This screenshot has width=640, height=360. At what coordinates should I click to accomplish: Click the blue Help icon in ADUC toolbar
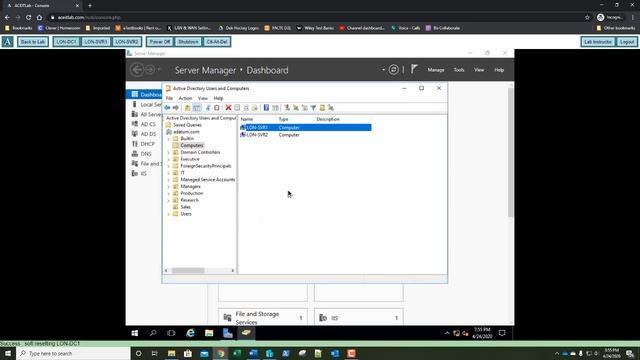click(266, 108)
